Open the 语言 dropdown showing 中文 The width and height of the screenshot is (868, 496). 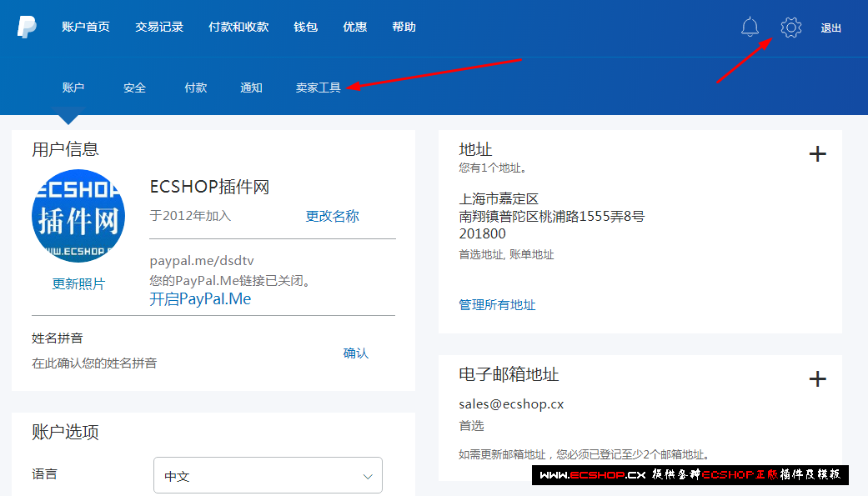click(x=268, y=475)
